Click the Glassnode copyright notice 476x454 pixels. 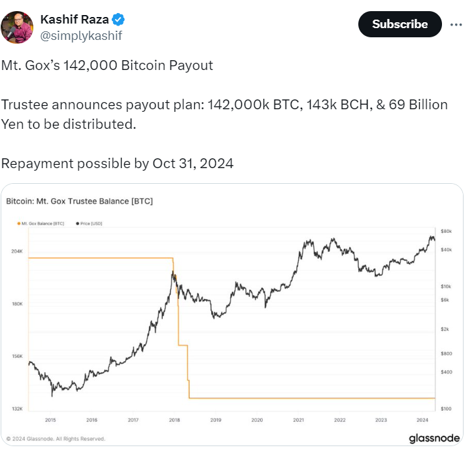click(x=56, y=439)
